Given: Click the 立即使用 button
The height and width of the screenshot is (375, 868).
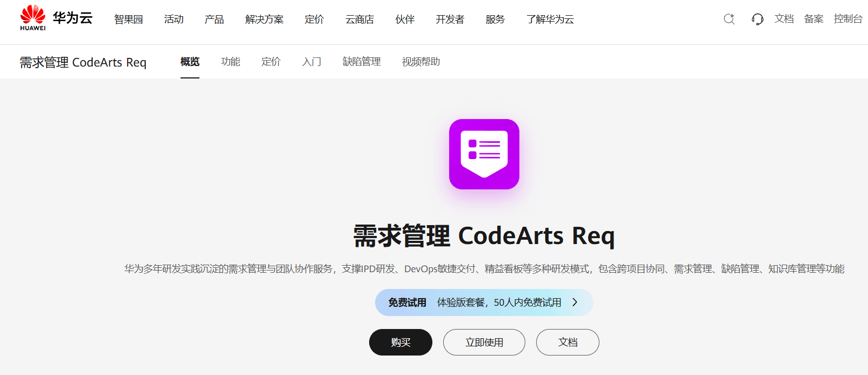Looking at the screenshot, I should click(484, 343).
